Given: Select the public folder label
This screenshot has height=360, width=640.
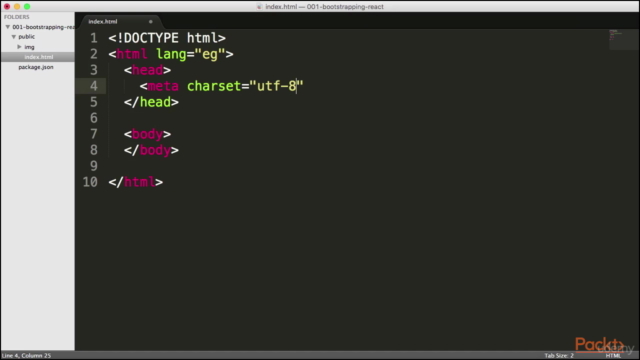Looking at the screenshot, I should (x=27, y=37).
